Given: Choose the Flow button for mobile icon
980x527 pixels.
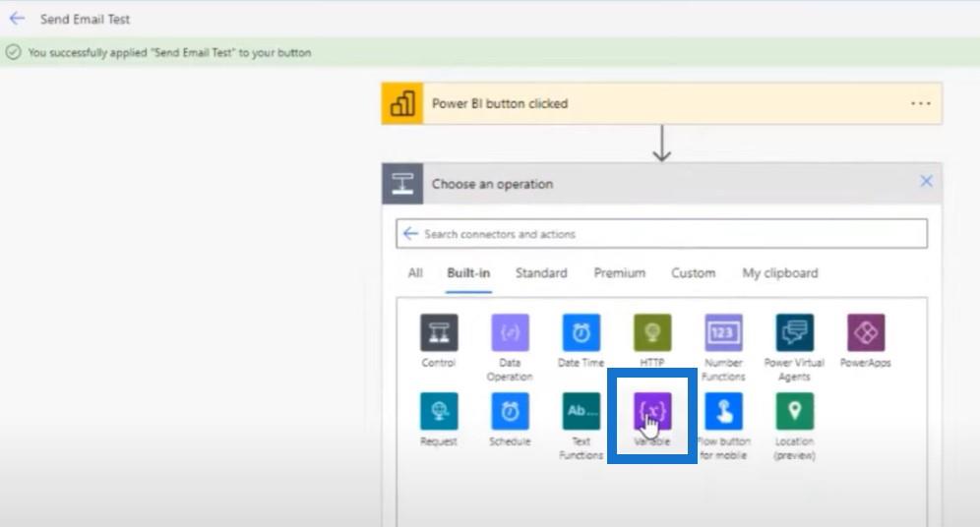Looking at the screenshot, I should pyautogui.click(x=724, y=412).
